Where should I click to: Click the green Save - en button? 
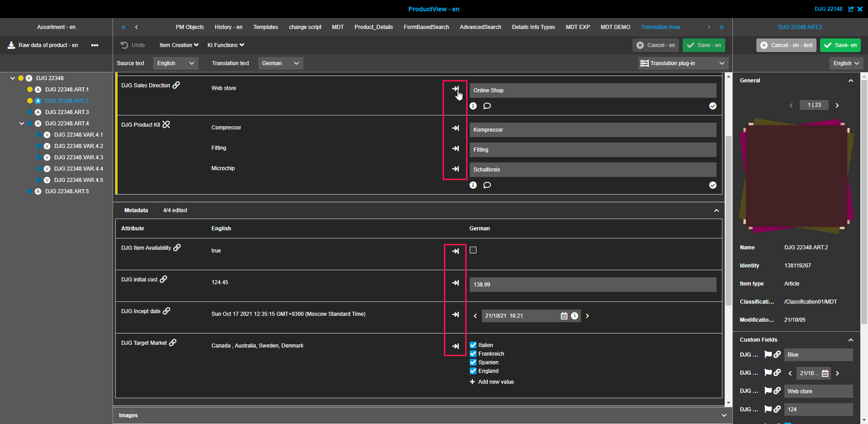point(704,45)
